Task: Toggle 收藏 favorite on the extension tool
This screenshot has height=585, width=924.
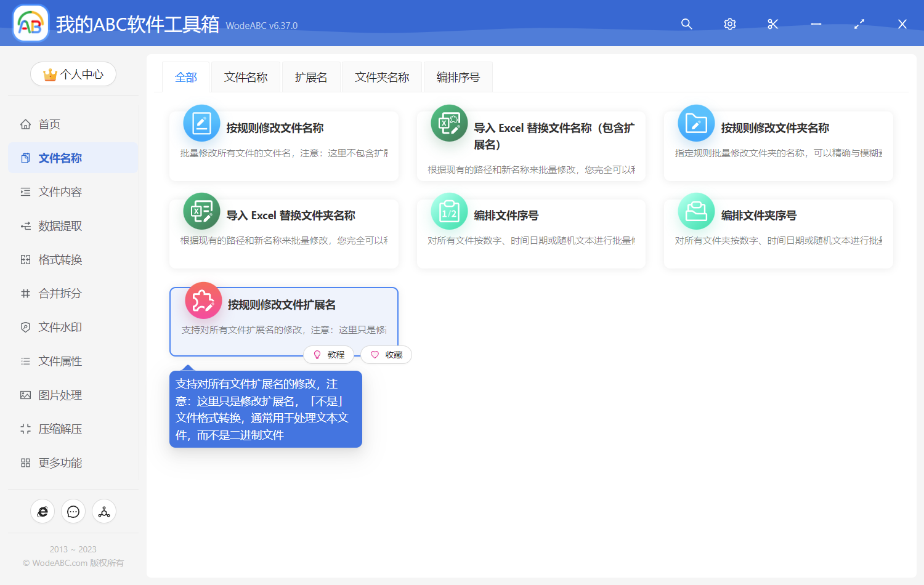Action: [x=386, y=355]
